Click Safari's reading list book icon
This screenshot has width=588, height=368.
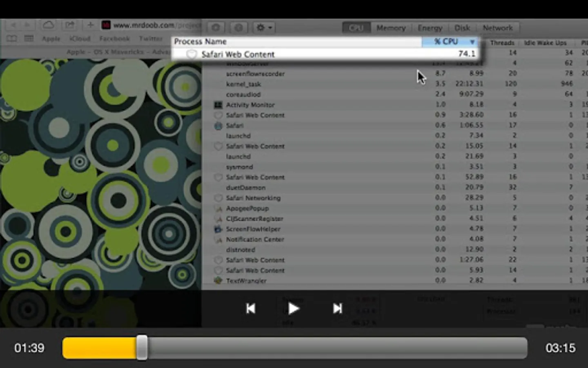11,38
